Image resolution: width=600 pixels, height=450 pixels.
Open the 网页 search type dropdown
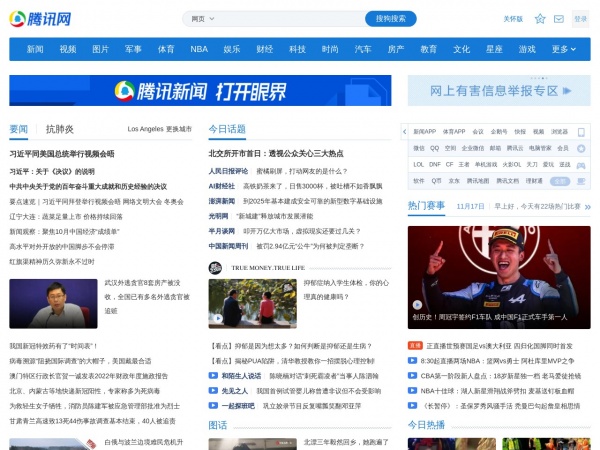[203, 18]
